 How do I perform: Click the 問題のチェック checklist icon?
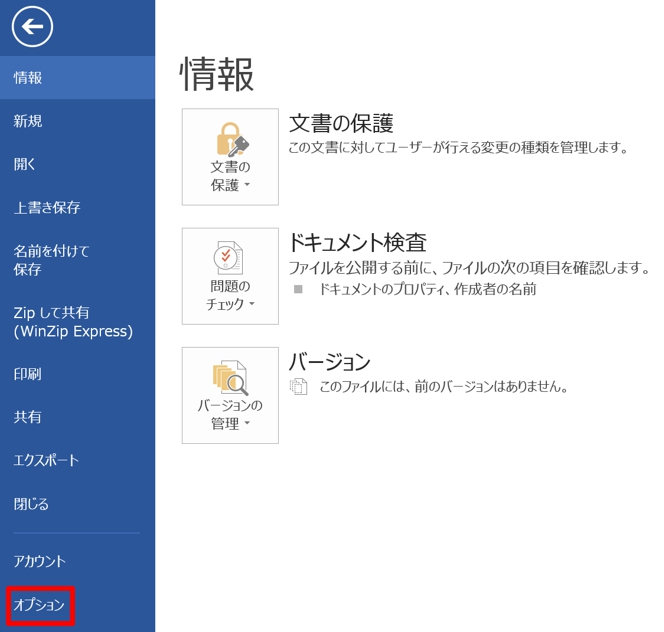228,258
